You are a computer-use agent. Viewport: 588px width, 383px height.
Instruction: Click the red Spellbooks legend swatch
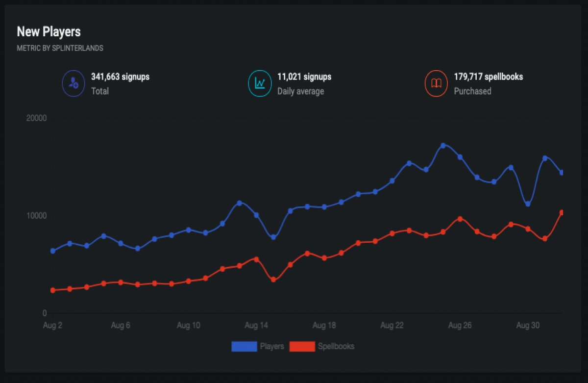coord(302,346)
